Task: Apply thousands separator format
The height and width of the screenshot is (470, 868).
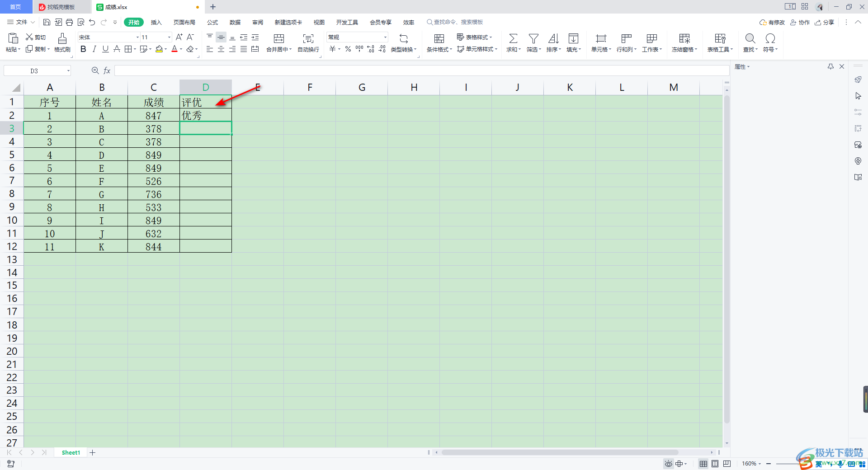Action: (x=359, y=49)
